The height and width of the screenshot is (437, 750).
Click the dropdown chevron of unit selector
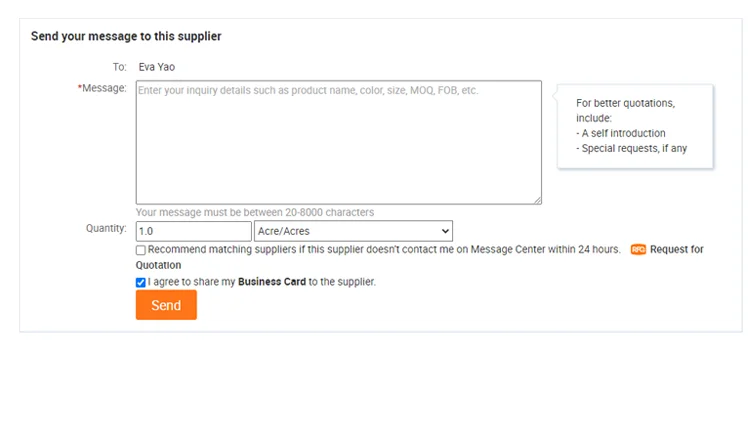coord(445,231)
